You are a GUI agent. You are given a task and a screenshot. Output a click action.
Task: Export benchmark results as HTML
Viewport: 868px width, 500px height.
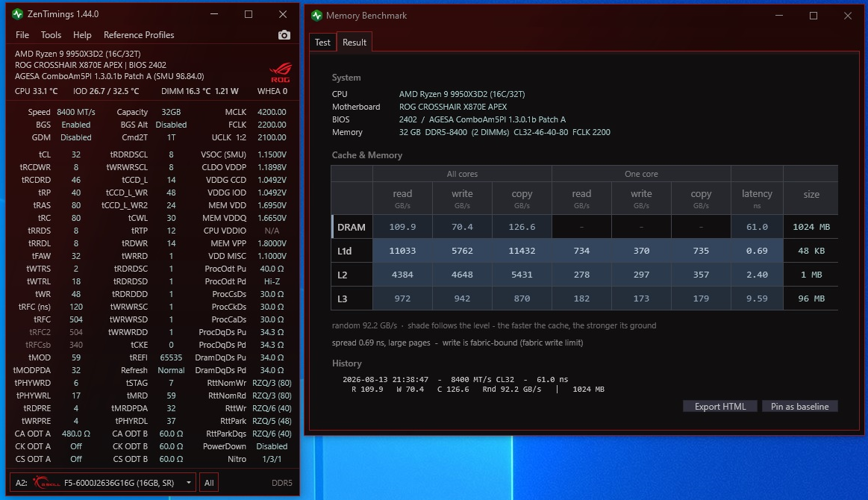point(720,407)
